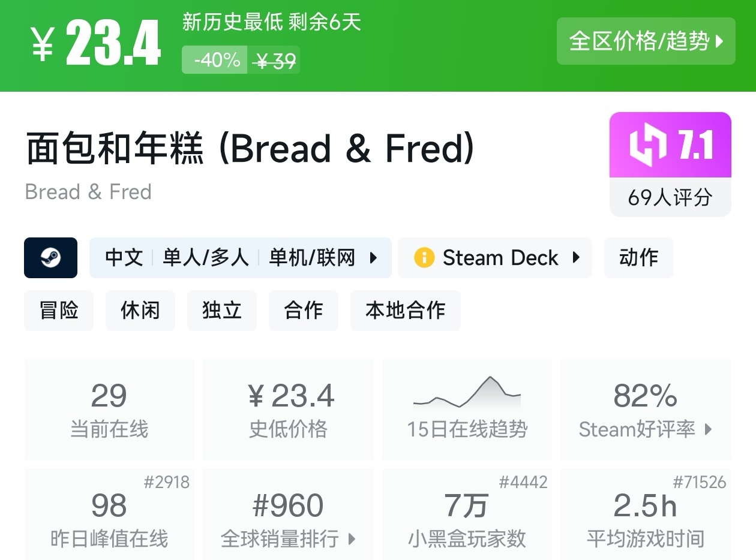Open the Steam好评率 details arrow
This screenshot has height=560, width=756.
(x=709, y=429)
